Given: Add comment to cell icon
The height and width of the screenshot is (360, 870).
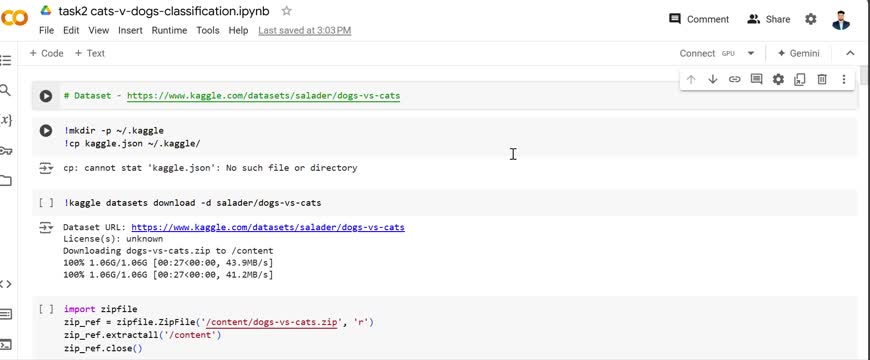Looking at the screenshot, I should [x=756, y=79].
